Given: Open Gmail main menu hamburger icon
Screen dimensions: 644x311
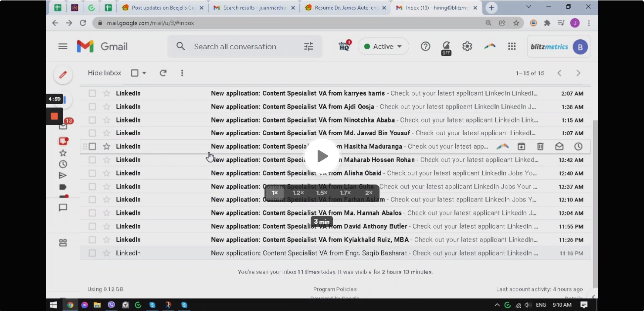Looking at the screenshot, I should click(63, 47).
